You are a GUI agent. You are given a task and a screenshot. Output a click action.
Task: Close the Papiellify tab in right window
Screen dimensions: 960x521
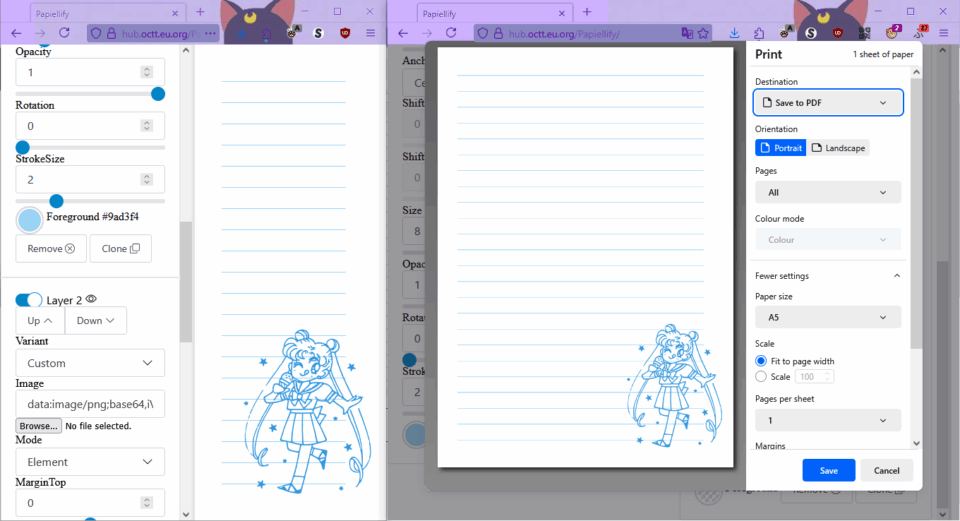[562, 13]
